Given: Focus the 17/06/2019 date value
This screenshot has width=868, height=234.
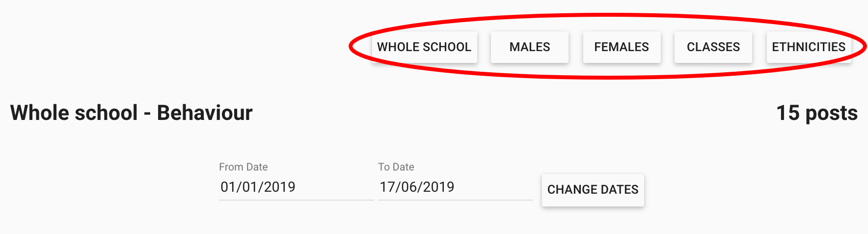Looking at the screenshot, I should (x=417, y=187).
